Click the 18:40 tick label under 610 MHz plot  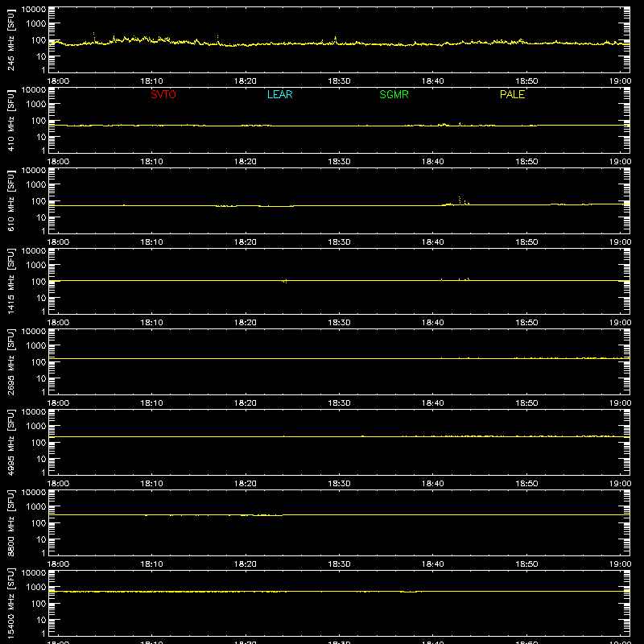(x=433, y=242)
